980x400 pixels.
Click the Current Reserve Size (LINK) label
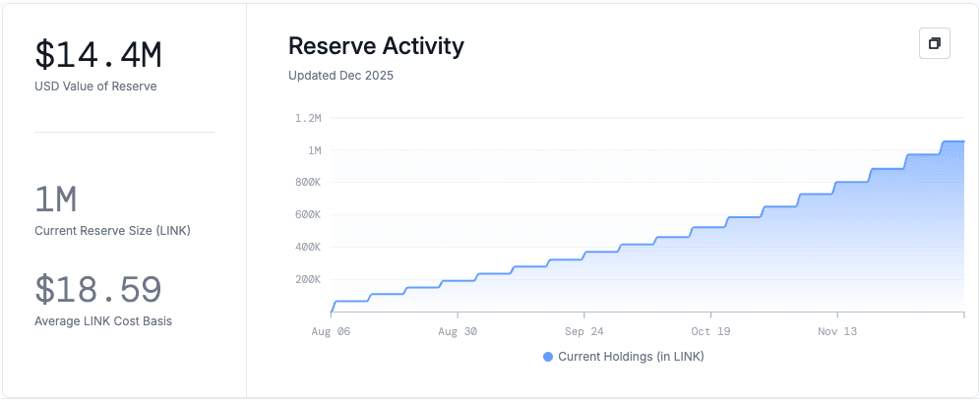[112, 231]
